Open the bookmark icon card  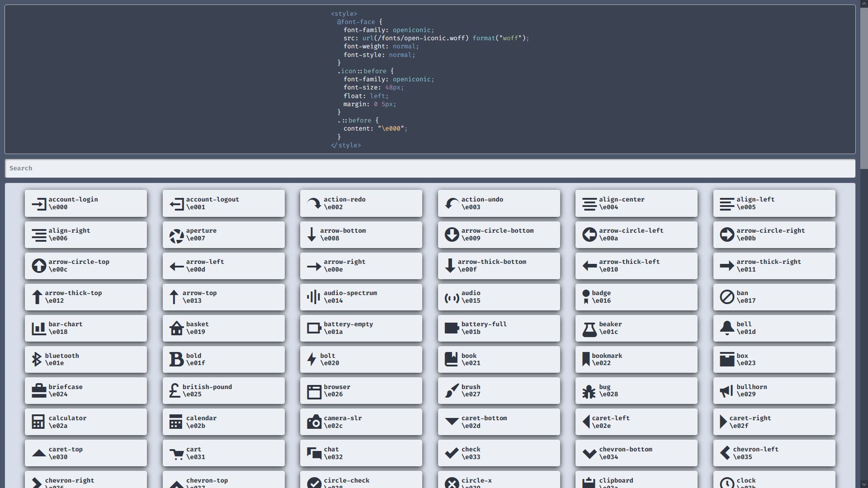click(636, 360)
